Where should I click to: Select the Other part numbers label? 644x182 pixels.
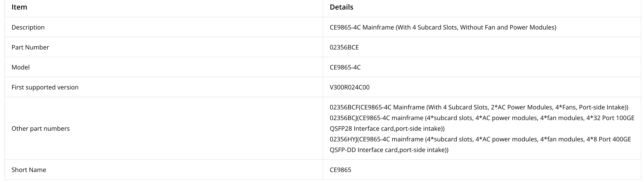pos(41,129)
